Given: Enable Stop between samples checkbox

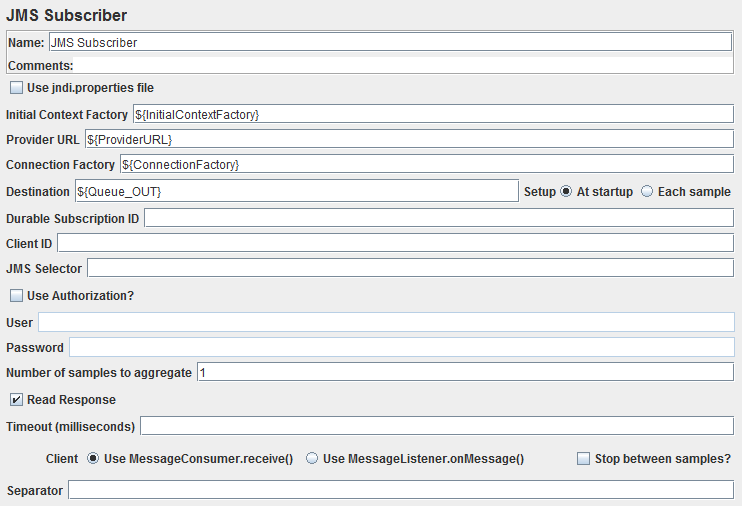Looking at the screenshot, I should click(x=584, y=459).
